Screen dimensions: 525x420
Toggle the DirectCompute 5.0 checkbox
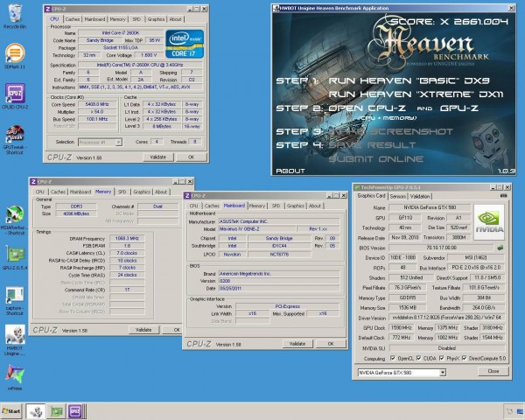464,358
